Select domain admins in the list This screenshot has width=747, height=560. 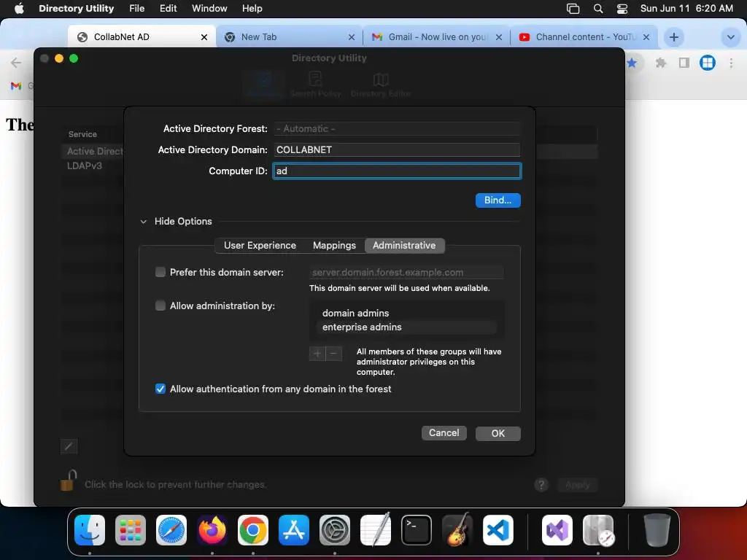coord(406,313)
